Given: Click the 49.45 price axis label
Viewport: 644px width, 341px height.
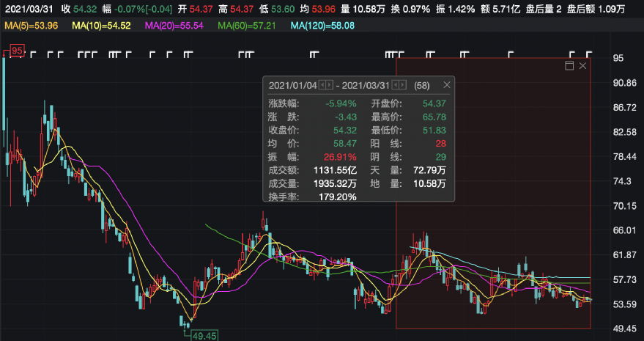Looking at the screenshot, I should (x=624, y=329).
